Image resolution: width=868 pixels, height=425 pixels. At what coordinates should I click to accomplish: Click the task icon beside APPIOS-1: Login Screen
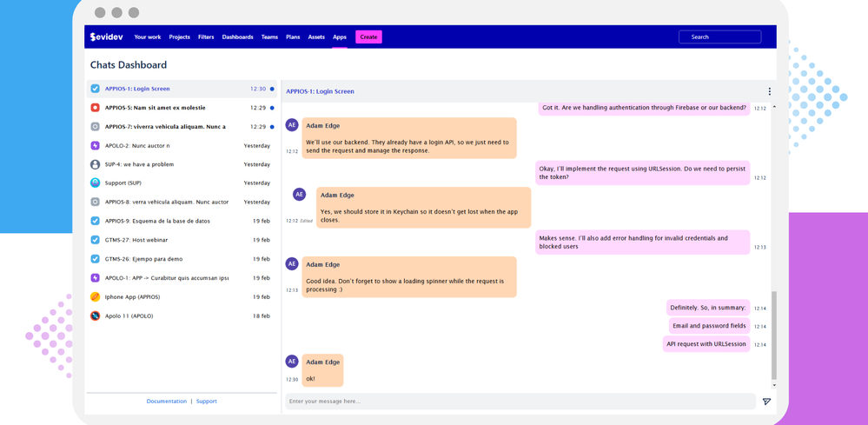[x=95, y=89]
